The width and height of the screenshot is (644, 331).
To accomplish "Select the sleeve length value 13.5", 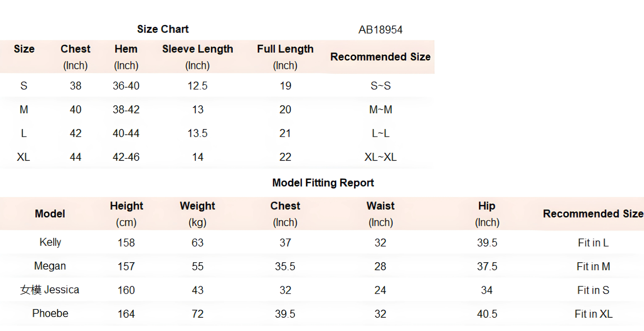I will [x=197, y=133].
